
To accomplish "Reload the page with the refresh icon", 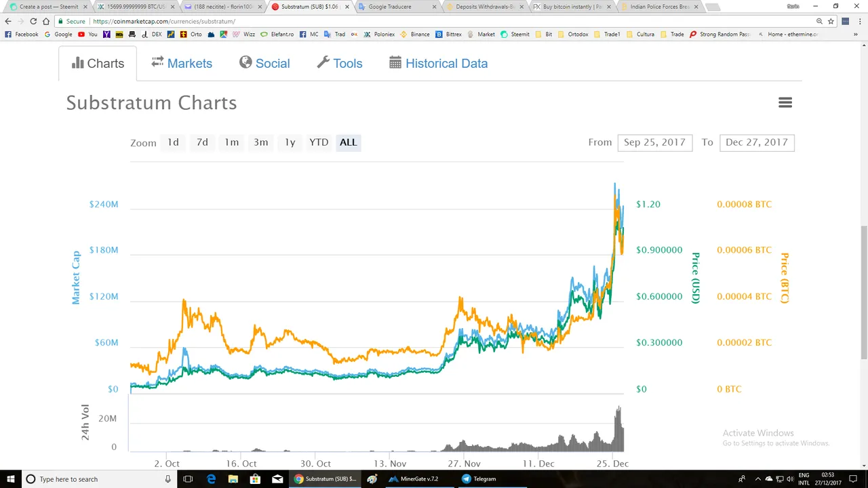I will (33, 21).
